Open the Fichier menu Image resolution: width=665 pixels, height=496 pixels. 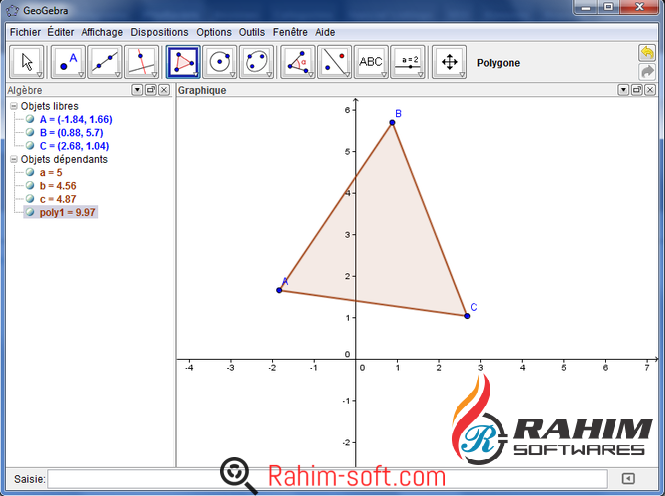coord(25,32)
